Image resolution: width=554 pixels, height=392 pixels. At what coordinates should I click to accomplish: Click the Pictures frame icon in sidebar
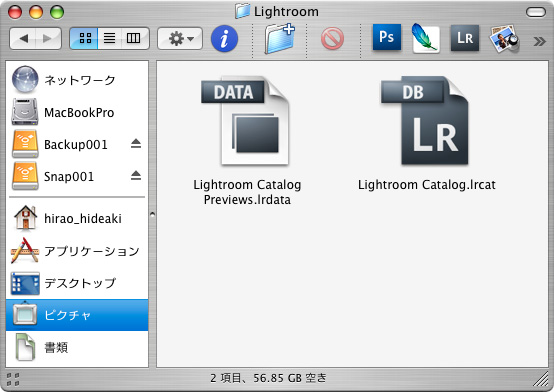click(x=25, y=314)
